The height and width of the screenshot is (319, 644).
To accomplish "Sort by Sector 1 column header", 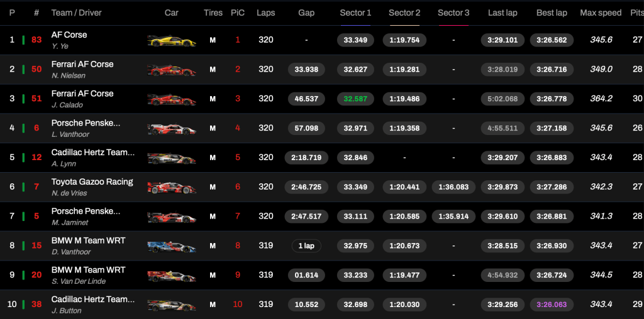I will (x=355, y=13).
